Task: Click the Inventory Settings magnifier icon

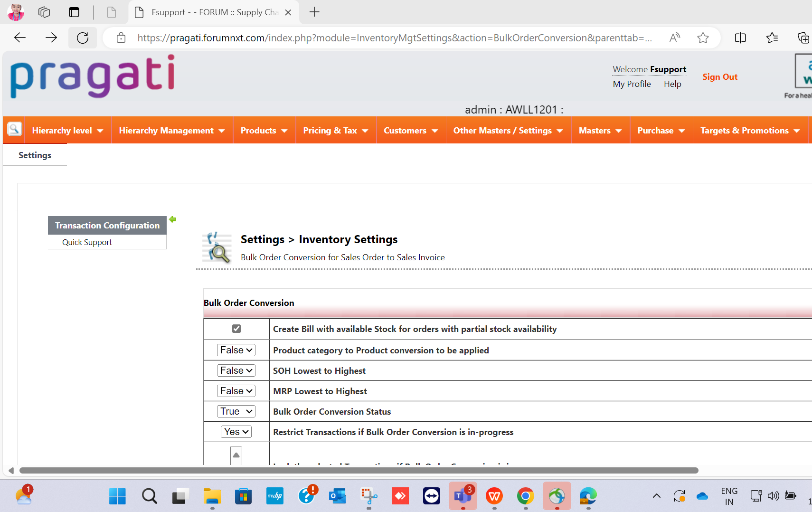Action: (217, 247)
